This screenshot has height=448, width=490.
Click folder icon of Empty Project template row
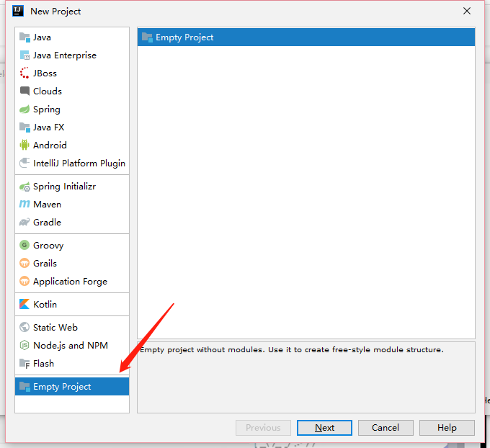click(x=147, y=37)
